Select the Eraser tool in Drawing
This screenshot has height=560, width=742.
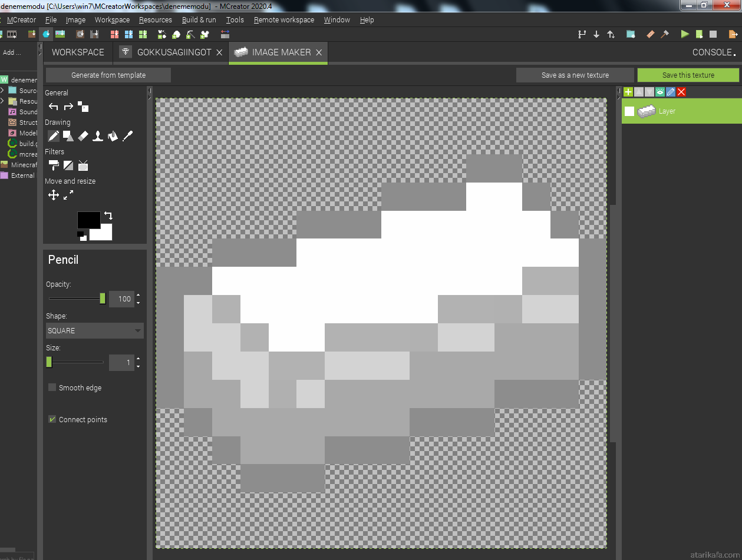pyautogui.click(x=83, y=136)
